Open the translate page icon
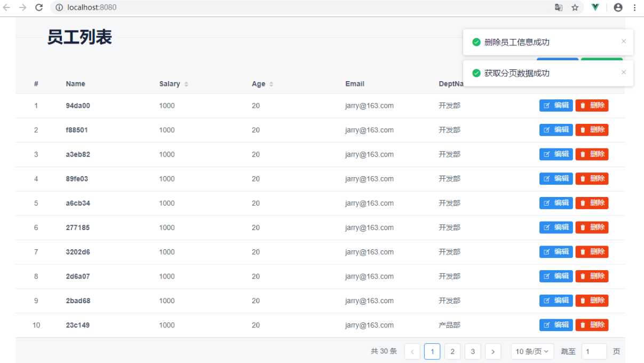Image resolution: width=644 pixels, height=363 pixels. pyautogui.click(x=559, y=7)
